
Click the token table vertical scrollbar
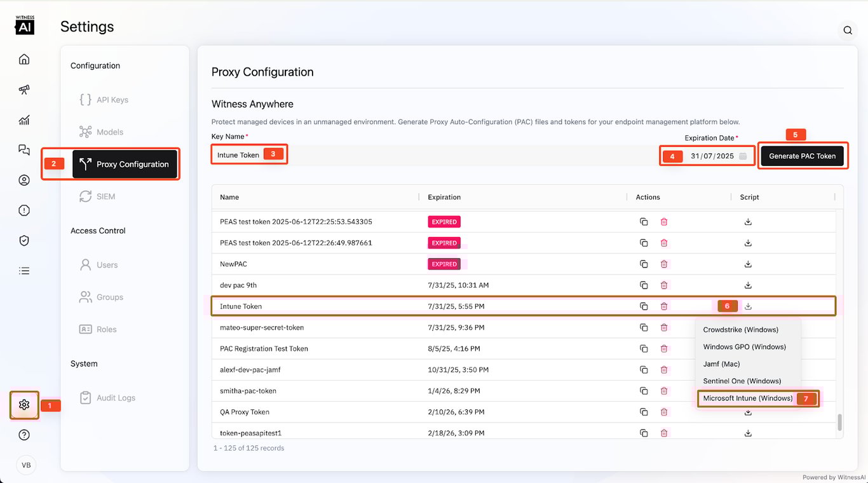click(x=839, y=422)
